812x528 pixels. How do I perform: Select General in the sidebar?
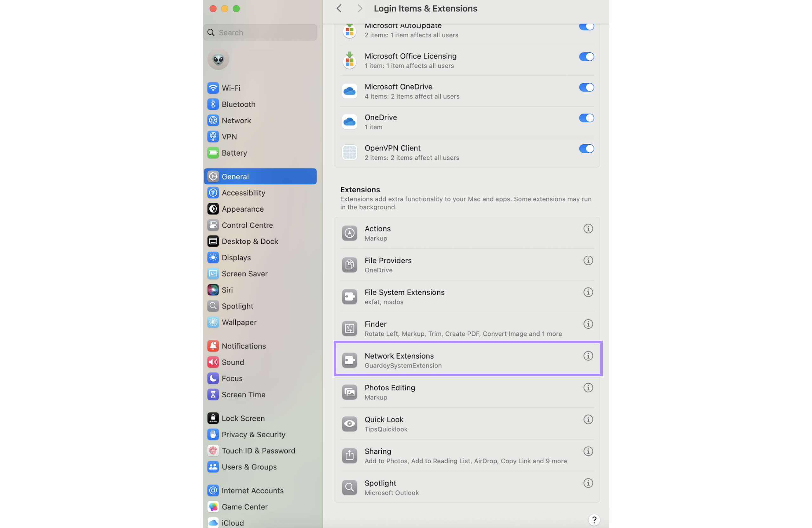pyautogui.click(x=260, y=176)
